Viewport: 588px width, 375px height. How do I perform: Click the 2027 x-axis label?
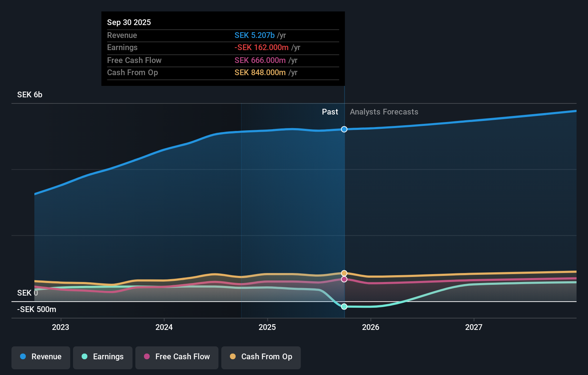pos(474,327)
